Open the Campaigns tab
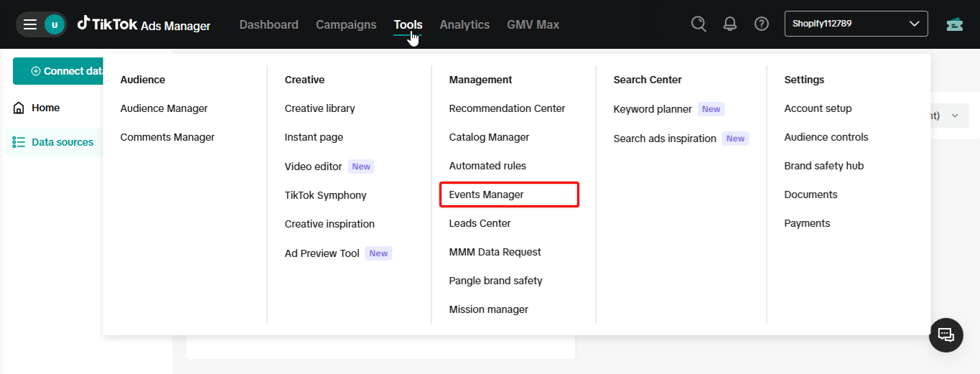 [x=346, y=24]
